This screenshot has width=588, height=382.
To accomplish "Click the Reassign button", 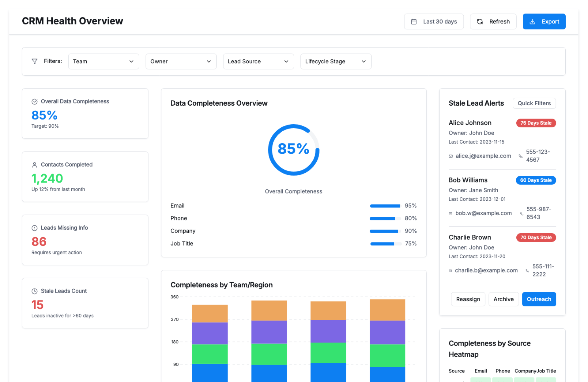I will pyautogui.click(x=468, y=299).
